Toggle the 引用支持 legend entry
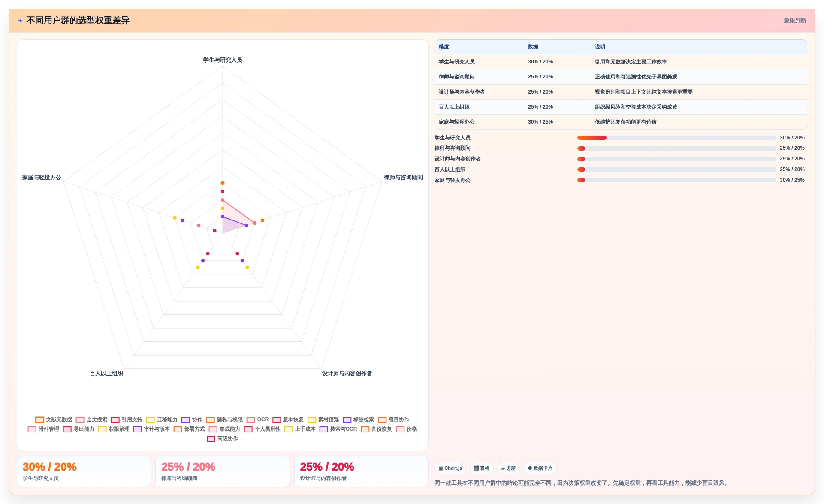The height and width of the screenshot is (504, 824). pyautogui.click(x=127, y=419)
